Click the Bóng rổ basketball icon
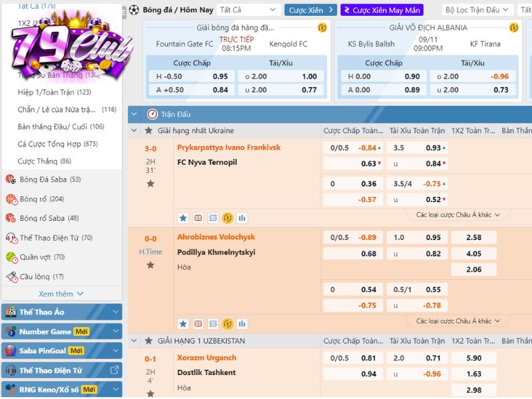532x399 pixels. (11, 199)
